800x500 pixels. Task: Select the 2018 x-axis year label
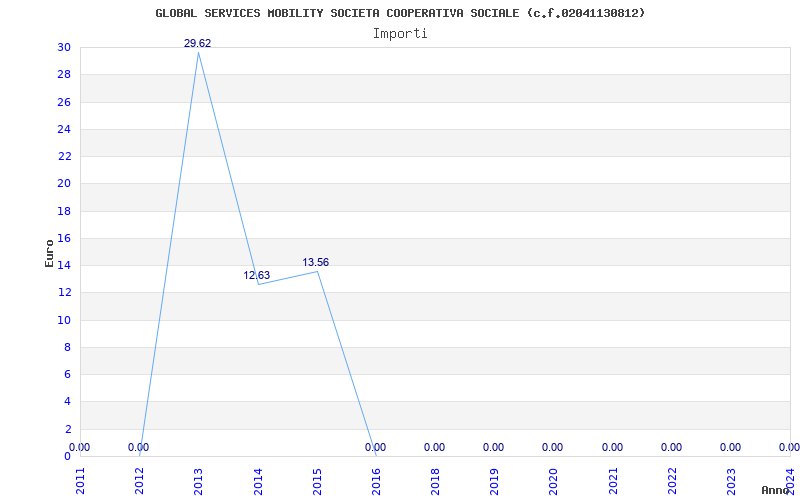[435, 482]
